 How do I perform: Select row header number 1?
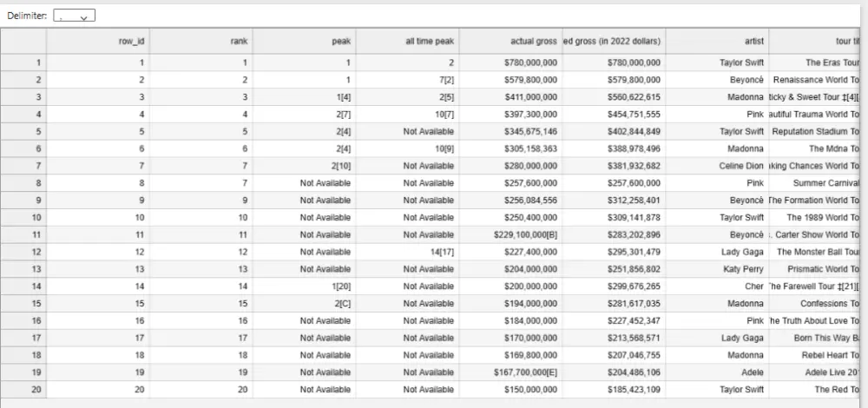tap(23, 63)
